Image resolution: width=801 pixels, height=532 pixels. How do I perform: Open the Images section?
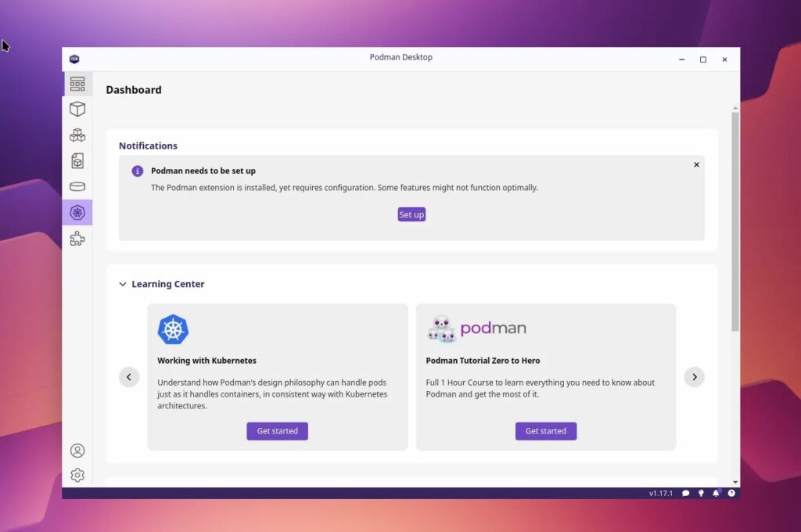(77, 160)
